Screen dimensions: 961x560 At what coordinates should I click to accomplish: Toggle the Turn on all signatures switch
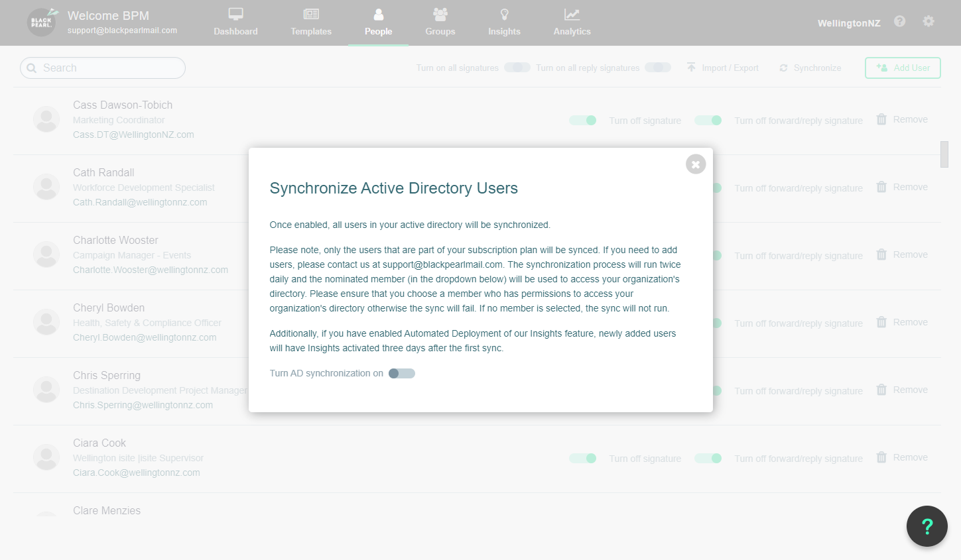(517, 67)
